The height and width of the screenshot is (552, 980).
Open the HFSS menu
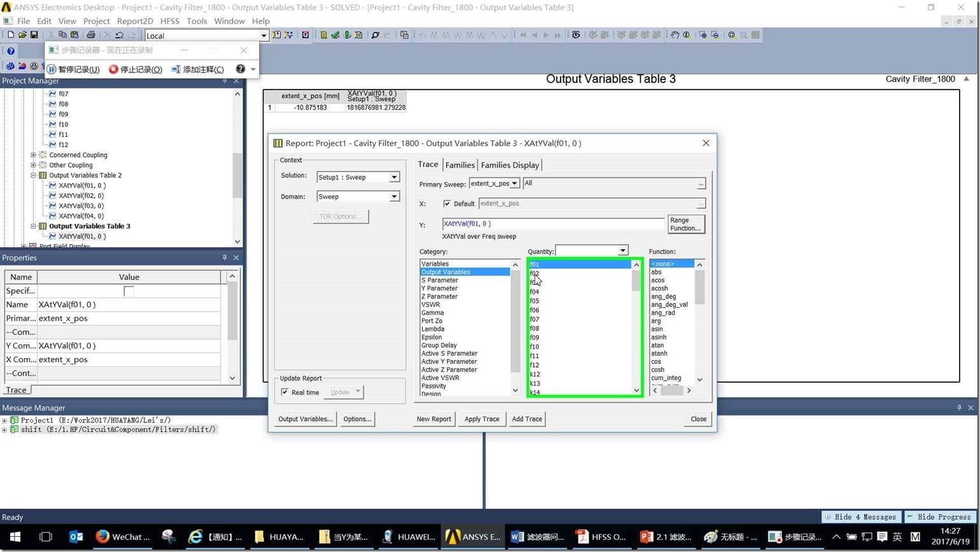[170, 21]
